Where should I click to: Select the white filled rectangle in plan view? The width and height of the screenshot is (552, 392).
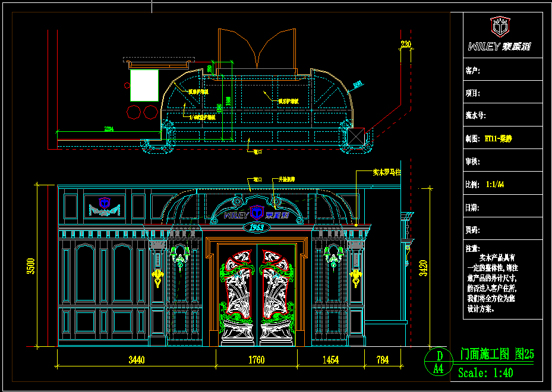(144, 85)
